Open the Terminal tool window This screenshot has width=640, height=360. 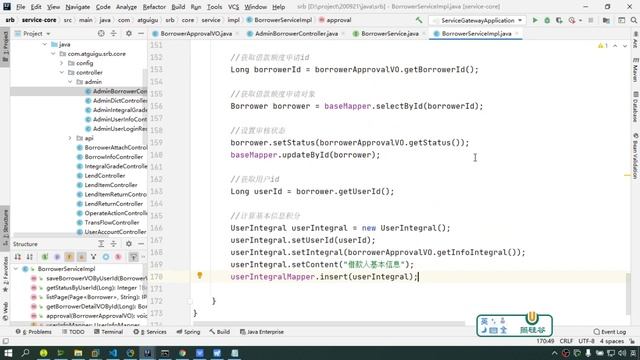tap(109, 332)
